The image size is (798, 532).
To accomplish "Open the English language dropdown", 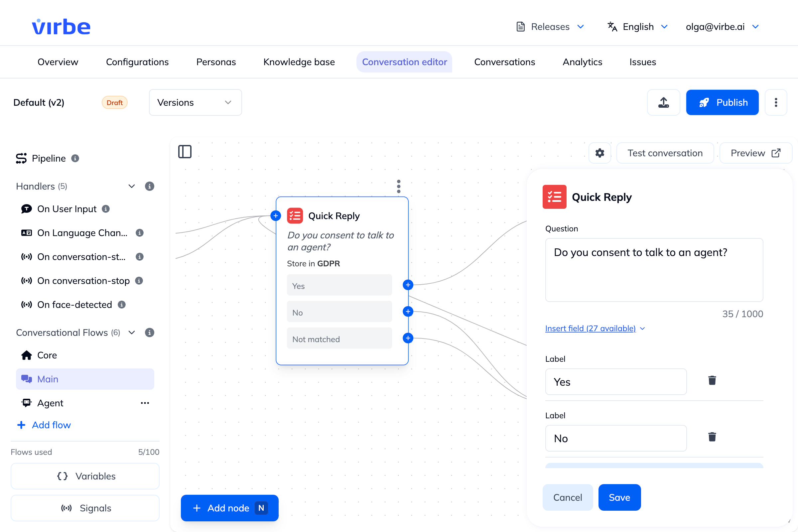I will [x=638, y=27].
